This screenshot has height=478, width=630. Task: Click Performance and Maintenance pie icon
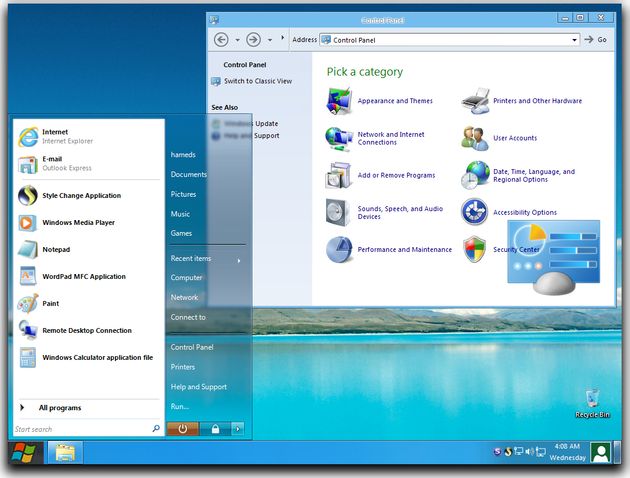point(339,249)
